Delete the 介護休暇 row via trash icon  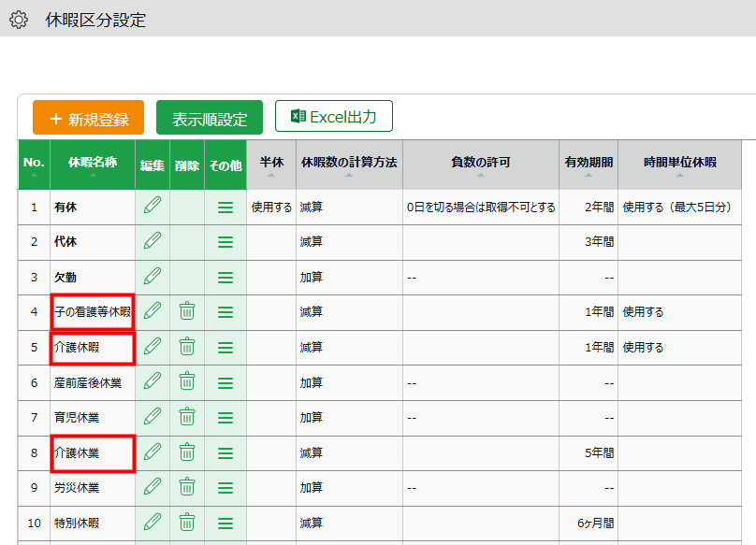[187, 347]
